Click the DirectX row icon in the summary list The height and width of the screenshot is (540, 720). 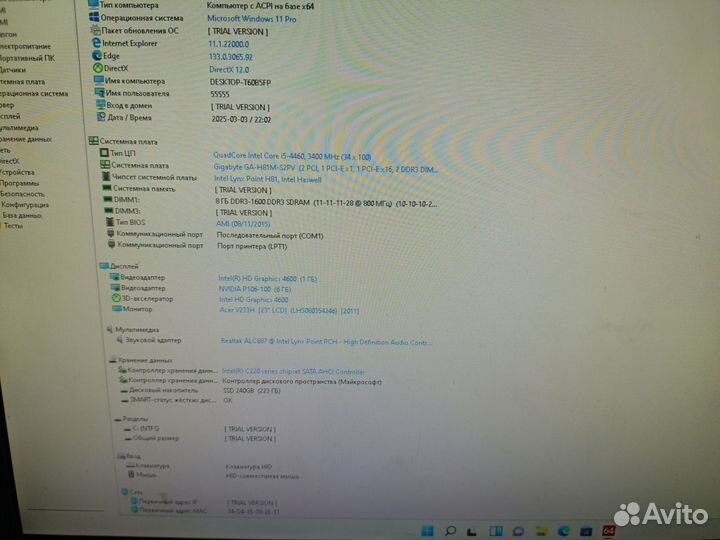click(98, 68)
